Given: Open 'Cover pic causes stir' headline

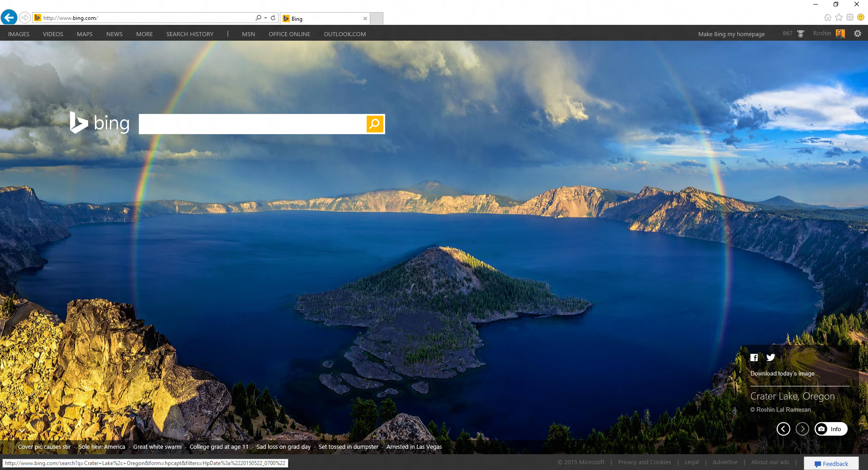Looking at the screenshot, I should point(44,446).
